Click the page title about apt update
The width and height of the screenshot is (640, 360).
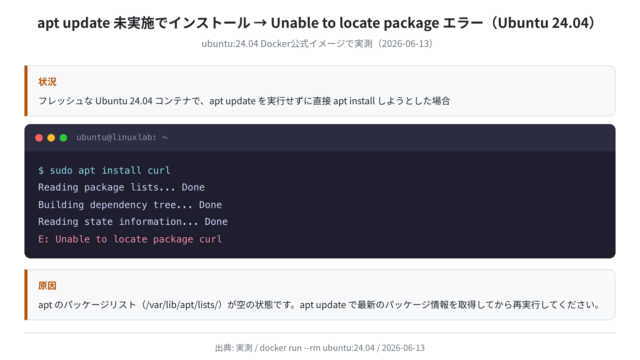click(317, 23)
